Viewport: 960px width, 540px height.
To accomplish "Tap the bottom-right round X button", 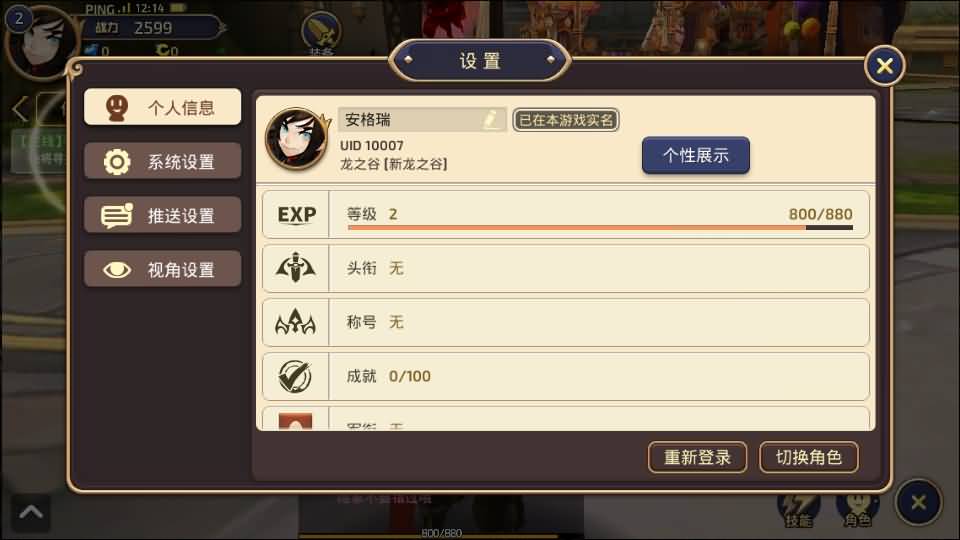I will [x=918, y=503].
